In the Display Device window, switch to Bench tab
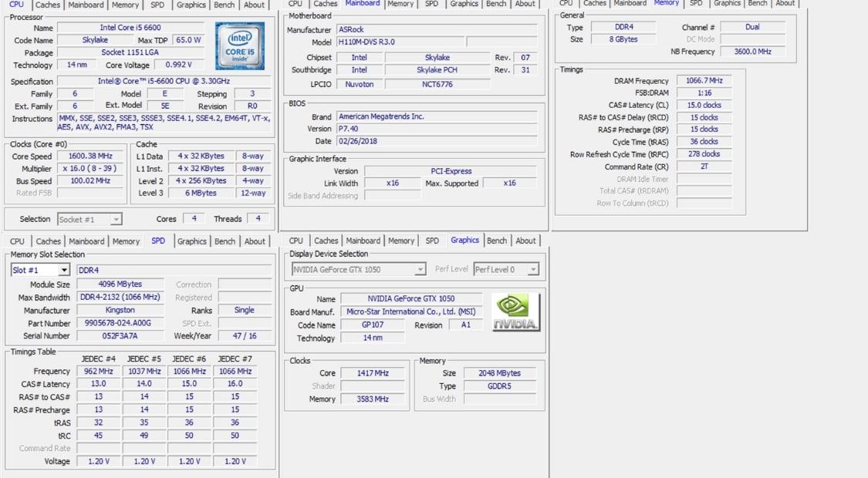Viewport: 868px width, 478px height. click(x=497, y=241)
